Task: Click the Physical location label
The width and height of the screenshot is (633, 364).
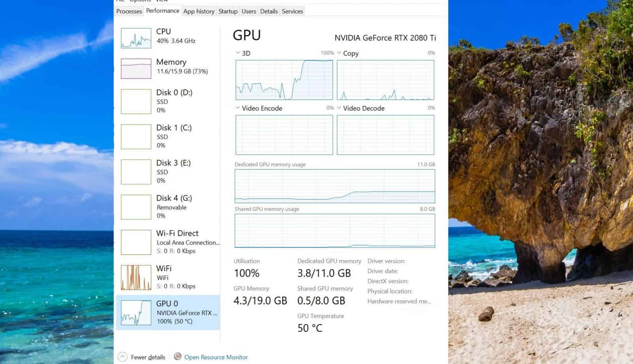Action: (390, 291)
